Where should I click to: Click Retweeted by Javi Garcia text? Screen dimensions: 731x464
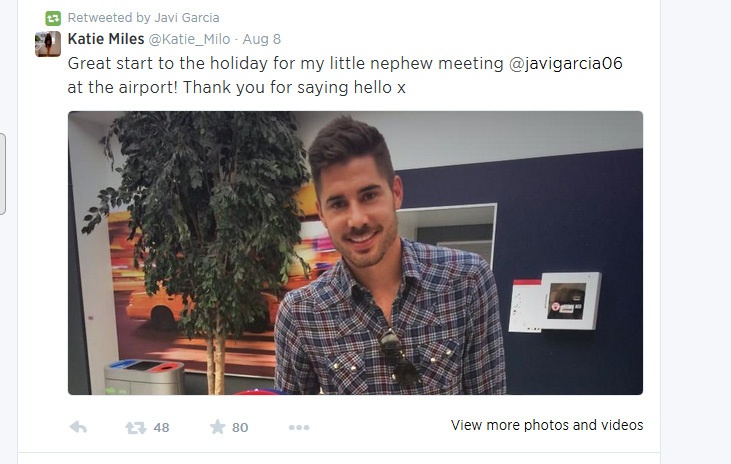point(143,18)
